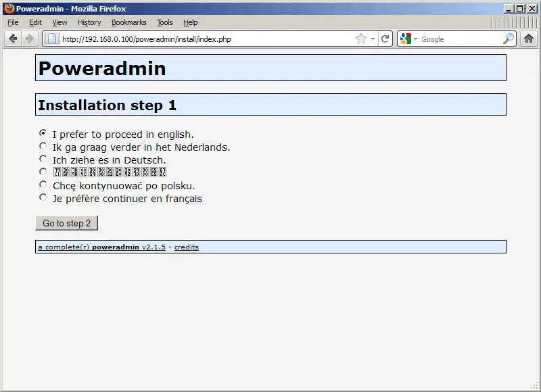541x392 pixels.
Task: Click the Google search engine icon
Action: point(406,39)
